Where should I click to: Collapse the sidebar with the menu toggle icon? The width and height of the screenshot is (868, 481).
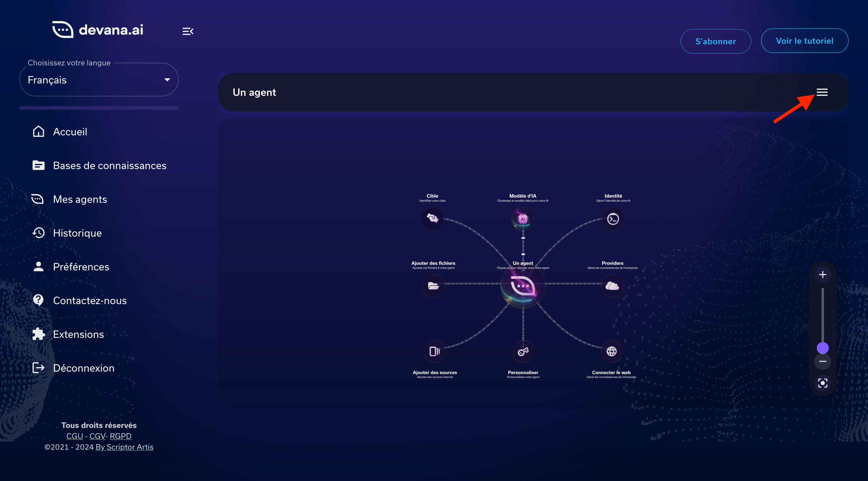(188, 31)
